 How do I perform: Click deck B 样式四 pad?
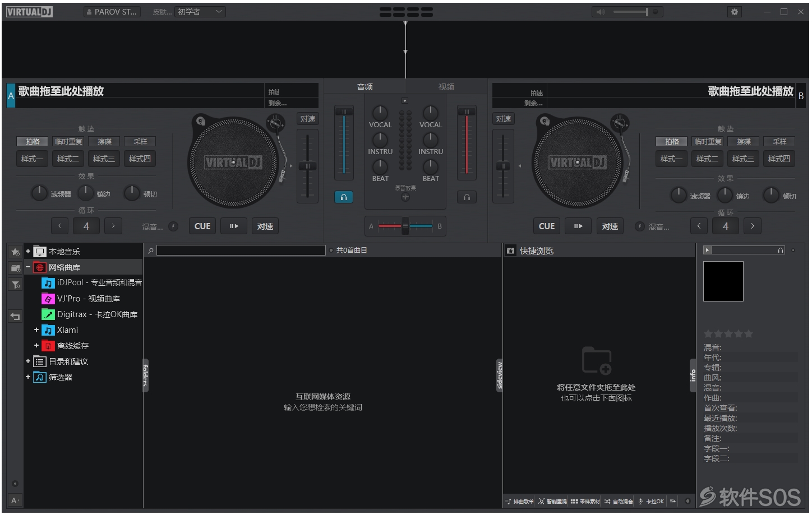click(x=779, y=159)
